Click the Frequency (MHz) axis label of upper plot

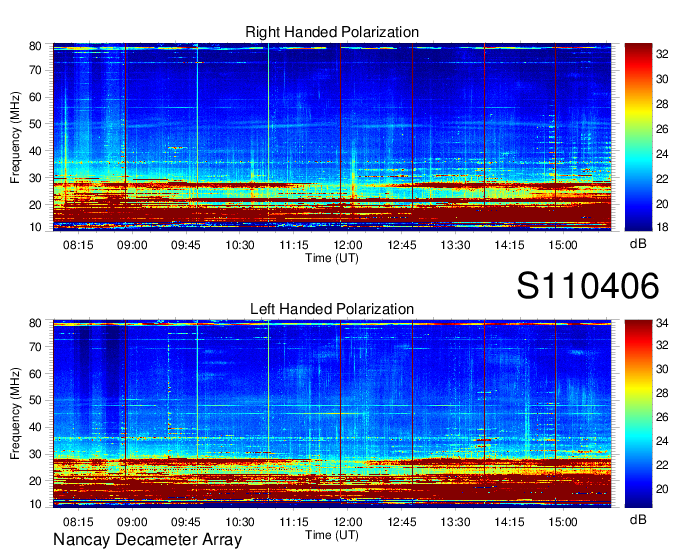point(15,137)
